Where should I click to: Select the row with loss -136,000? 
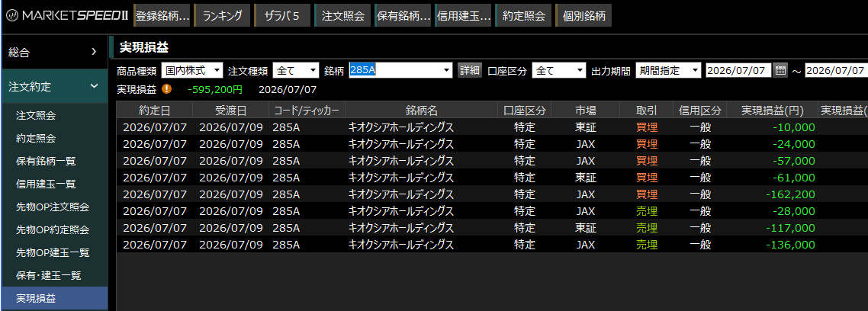coord(492,245)
